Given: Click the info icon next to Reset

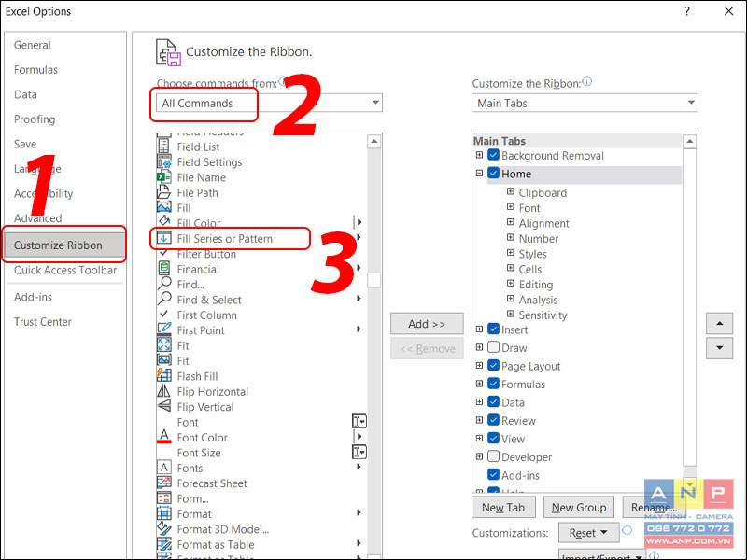Looking at the screenshot, I should (627, 530).
